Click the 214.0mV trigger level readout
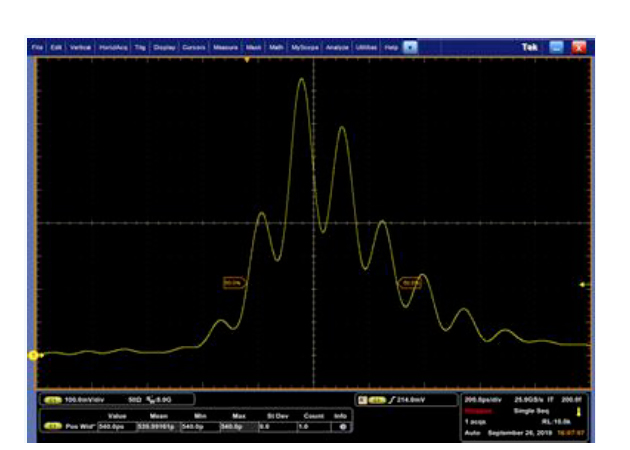The width and height of the screenshot is (630, 450). (411, 400)
